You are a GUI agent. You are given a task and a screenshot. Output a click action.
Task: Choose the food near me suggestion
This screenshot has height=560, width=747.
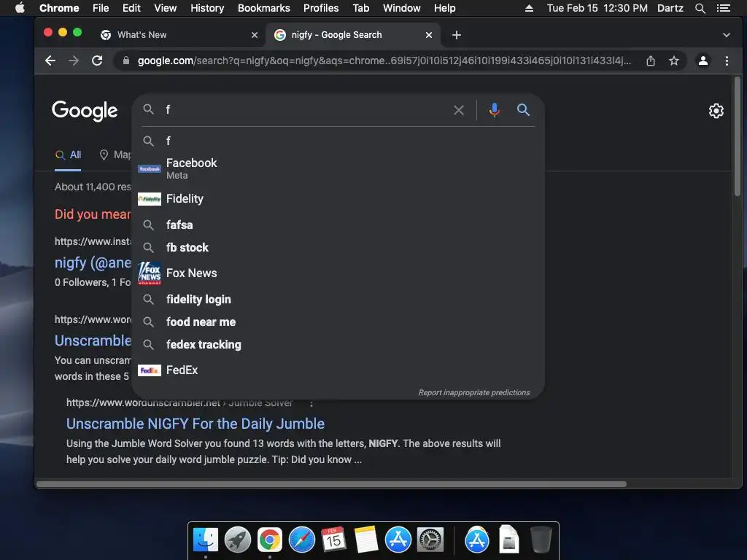click(x=338, y=322)
